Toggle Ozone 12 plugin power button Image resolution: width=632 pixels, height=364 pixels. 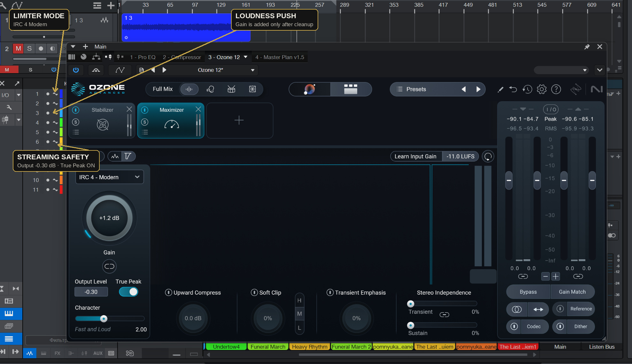click(x=76, y=70)
